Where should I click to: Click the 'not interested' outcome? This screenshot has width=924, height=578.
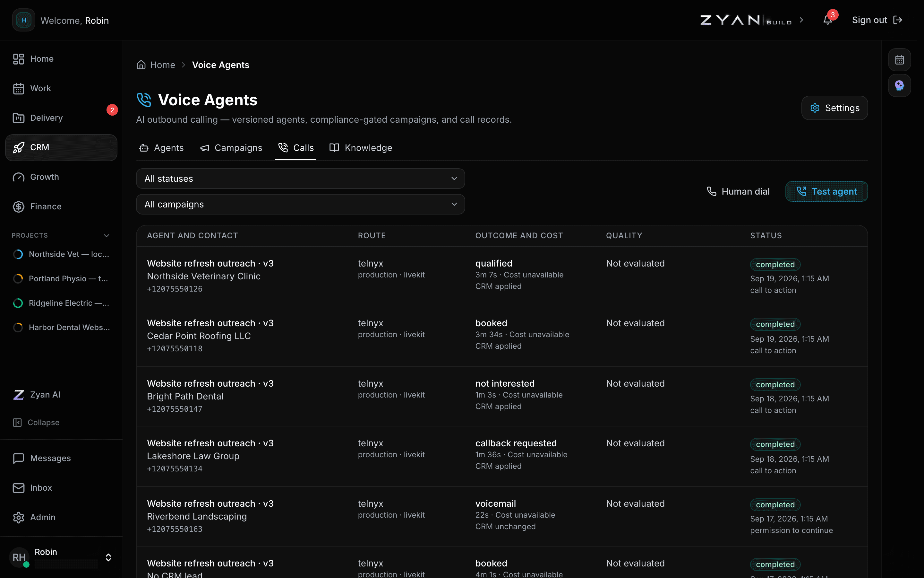[x=505, y=383]
